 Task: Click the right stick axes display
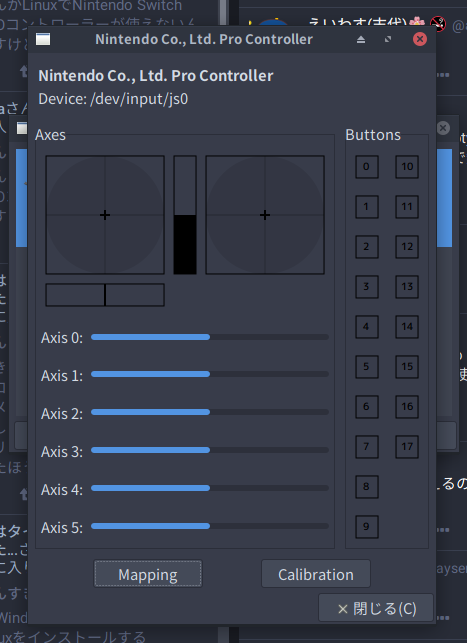(265, 214)
